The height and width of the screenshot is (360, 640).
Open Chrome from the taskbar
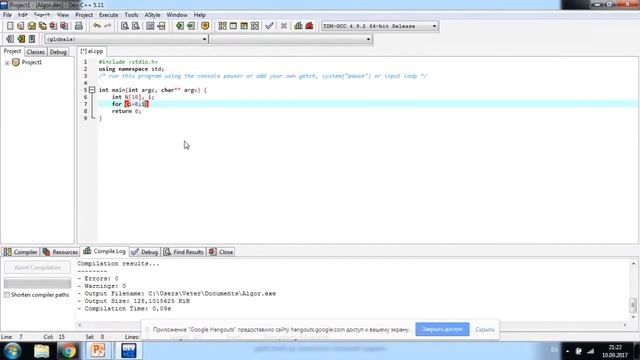point(69,351)
